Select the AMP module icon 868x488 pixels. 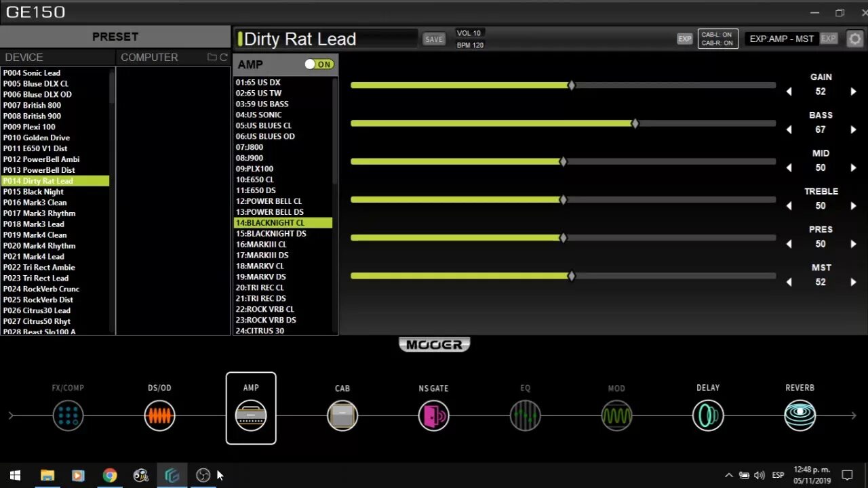[x=251, y=415]
